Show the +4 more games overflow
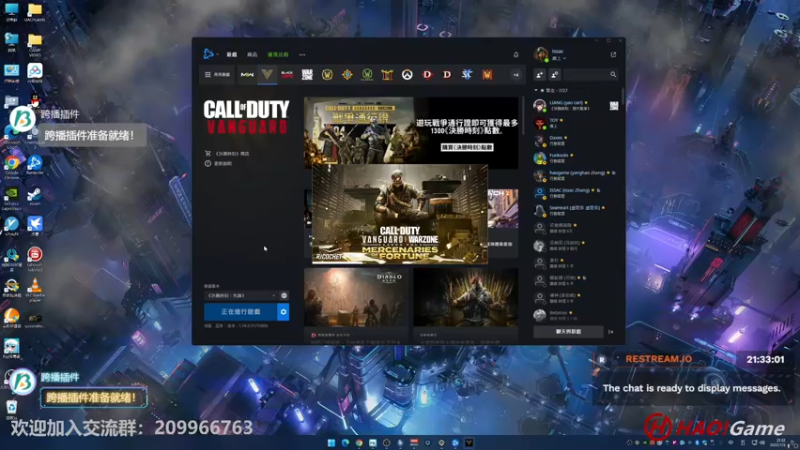Screen dimensions: 800x450 pos(516,75)
